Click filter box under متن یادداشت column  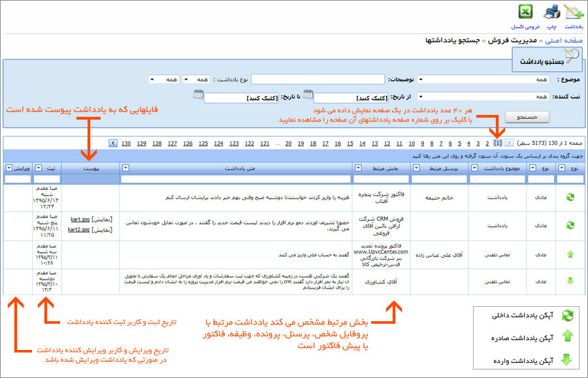[x=236, y=180]
